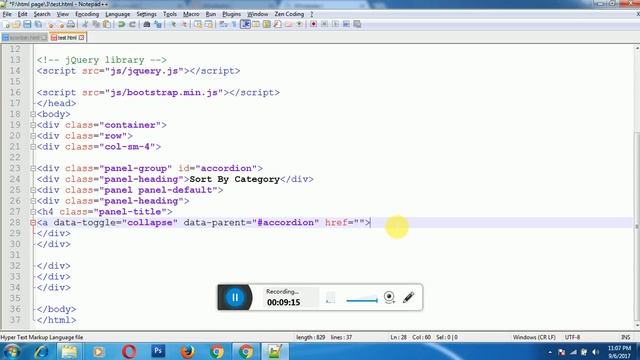Toggle synchronize vertical scrolling
640x360 pixels.
pos(198,24)
